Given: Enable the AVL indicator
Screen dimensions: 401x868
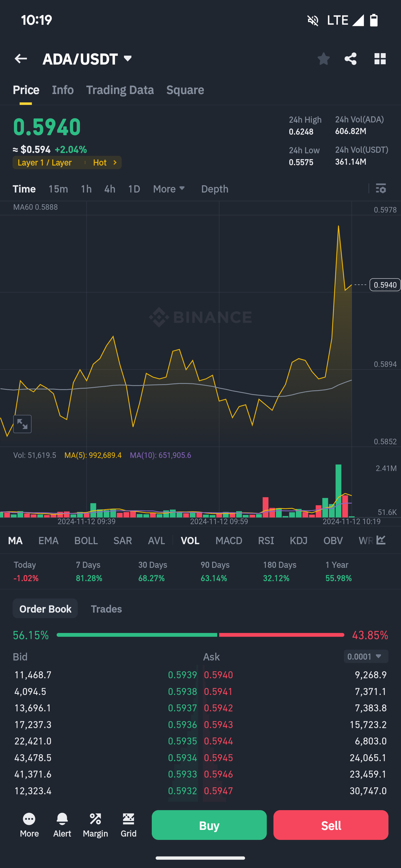Looking at the screenshot, I should tap(156, 541).
